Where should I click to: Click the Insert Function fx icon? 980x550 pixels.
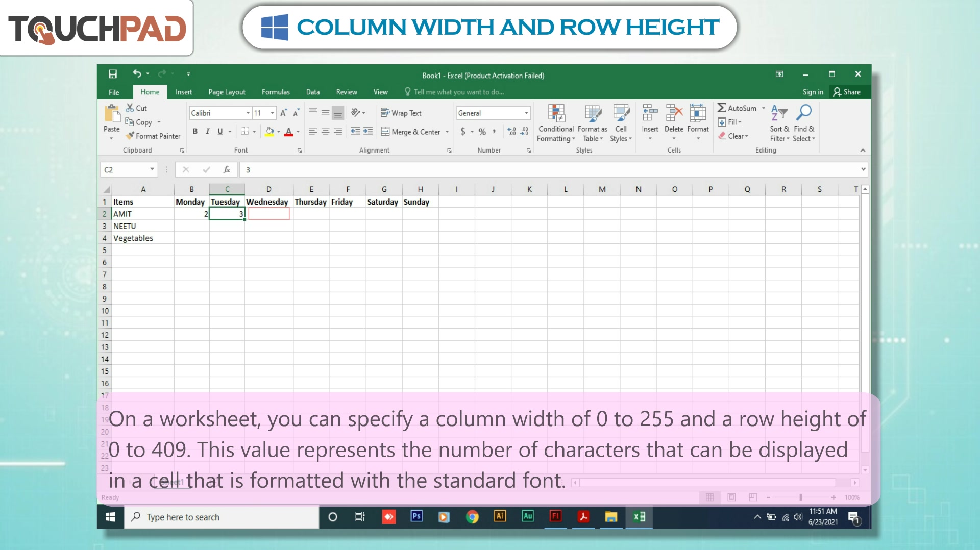pos(227,169)
